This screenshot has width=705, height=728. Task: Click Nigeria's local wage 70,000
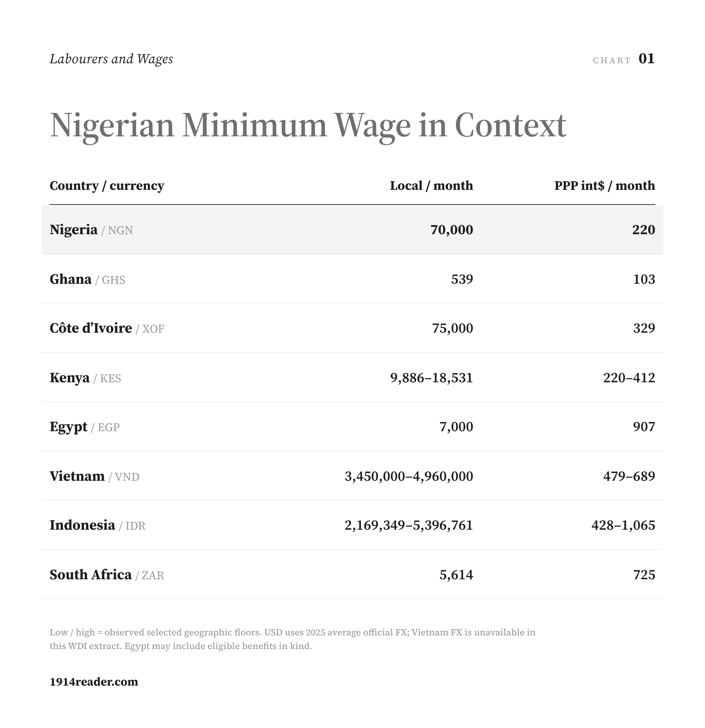[451, 230]
